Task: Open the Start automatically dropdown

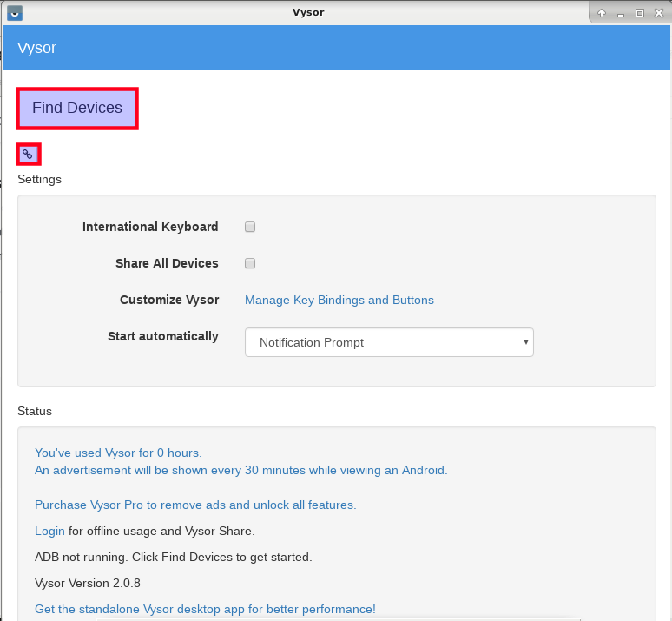Action: click(389, 342)
